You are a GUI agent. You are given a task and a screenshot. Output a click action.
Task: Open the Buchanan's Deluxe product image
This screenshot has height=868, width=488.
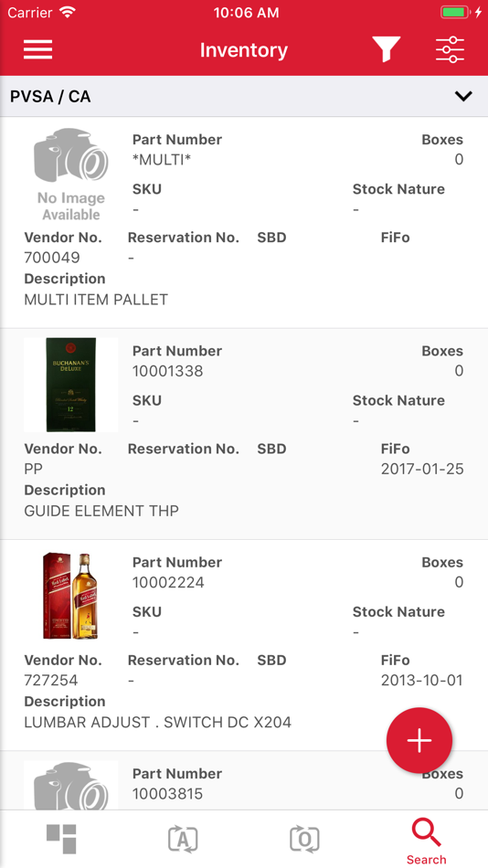click(71, 385)
